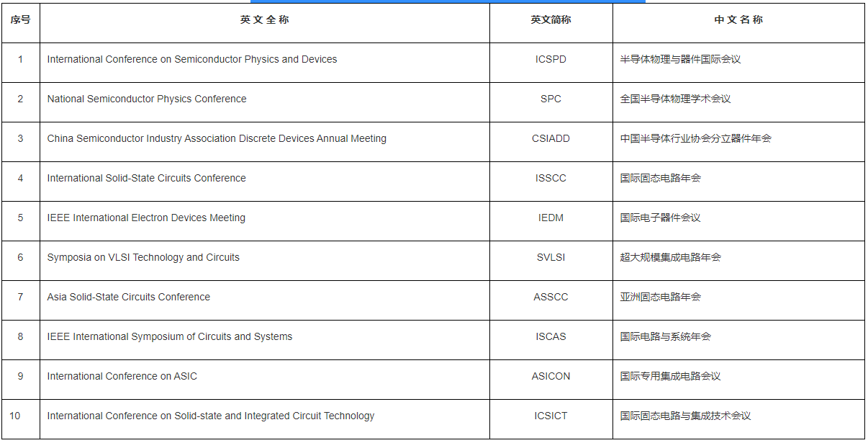This screenshot has width=868, height=443.
Task: Select the CSIADD abbreviation cell
Action: click(x=551, y=139)
